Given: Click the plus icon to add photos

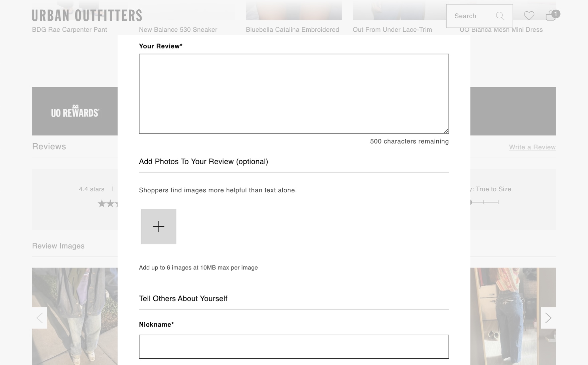Looking at the screenshot, I should pyautogui.click(x=159, y=226).
